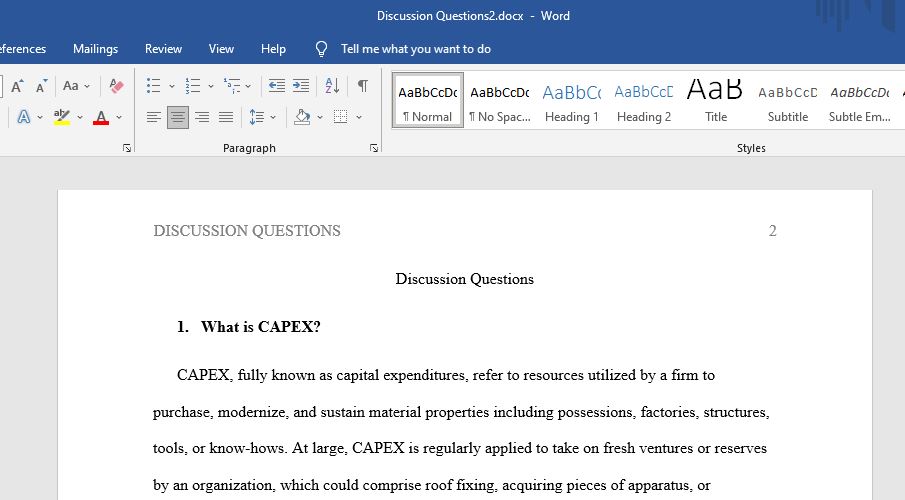The height and width of the screenshot is (500, 905).
Task: Click the centered Discussion Questions title
Action: tap(465, 279)
